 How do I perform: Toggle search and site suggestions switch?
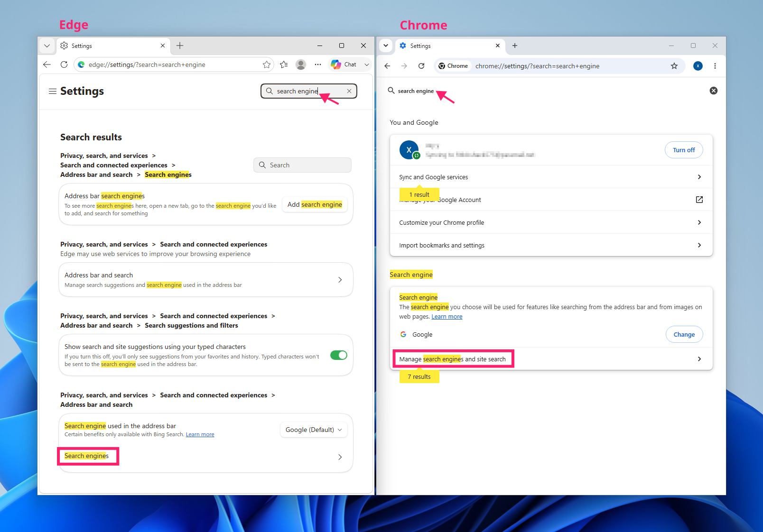(339, 355)
